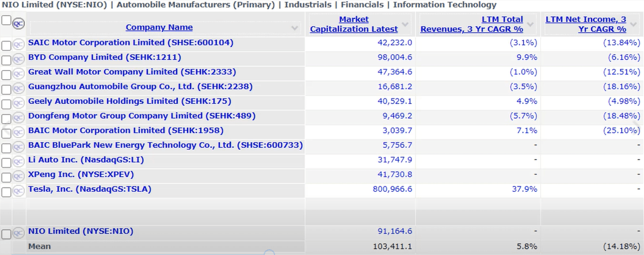Viewport: 644px width, 255px height.
Task: Click QC icon beside BYD Company Limited
Action: [18, 59]
